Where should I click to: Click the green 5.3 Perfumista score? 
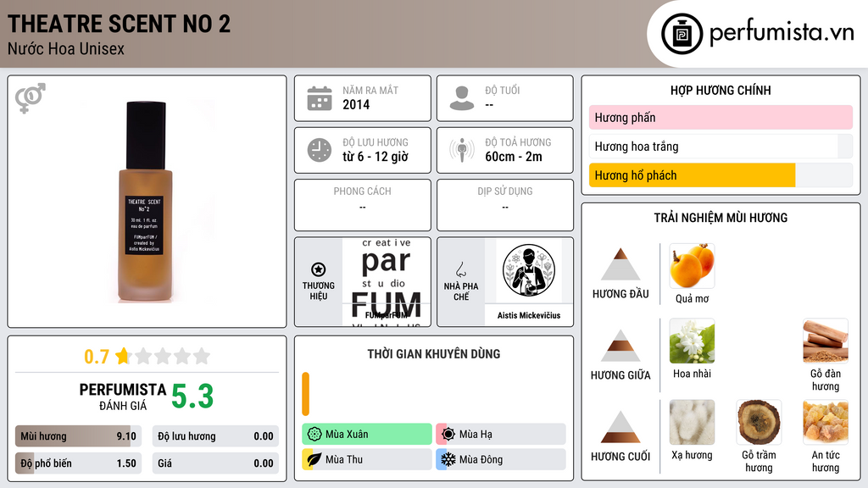point(192,396)
